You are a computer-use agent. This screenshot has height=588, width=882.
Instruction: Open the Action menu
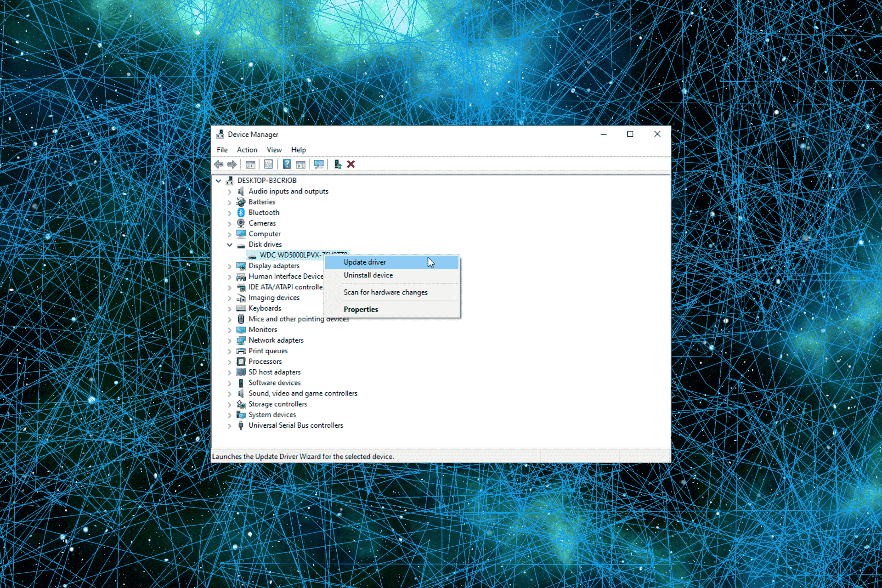pyautogui.click(x=247, y=149)
